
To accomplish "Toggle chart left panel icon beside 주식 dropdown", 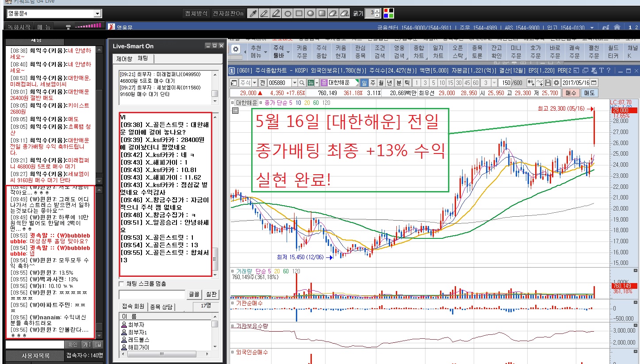I will [234, 83].
